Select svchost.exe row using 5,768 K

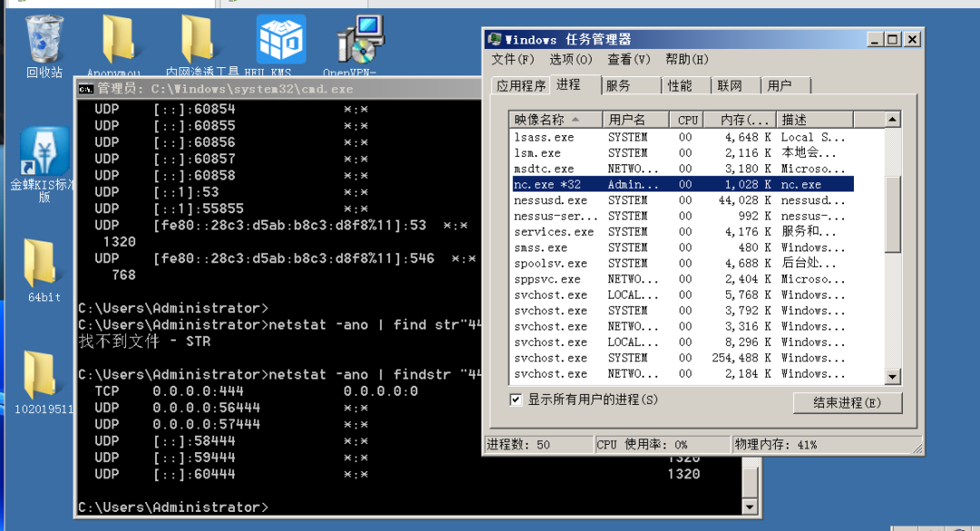point(682,295)
